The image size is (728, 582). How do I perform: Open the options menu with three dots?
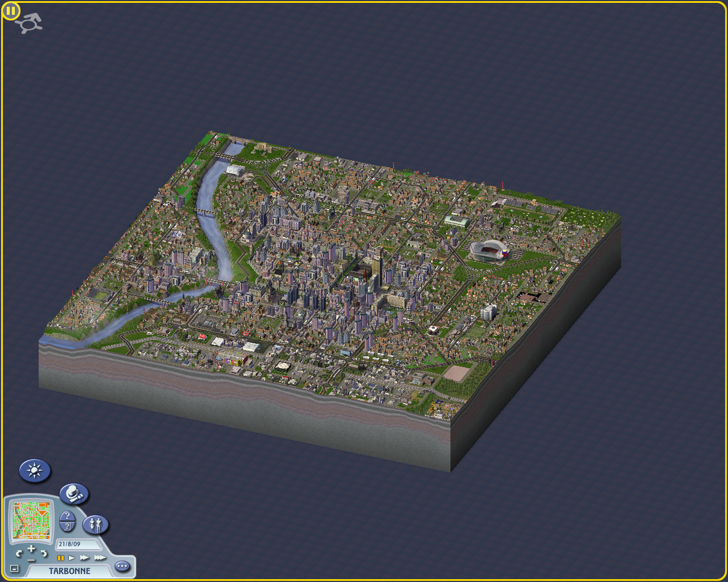122,566
